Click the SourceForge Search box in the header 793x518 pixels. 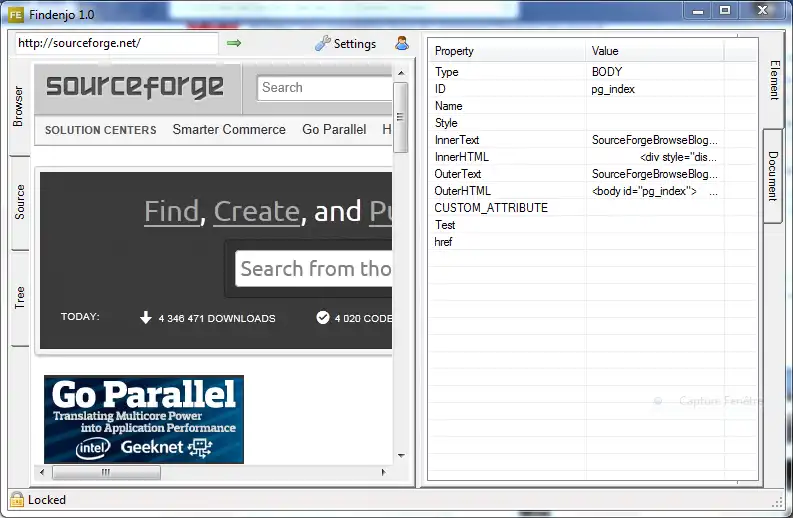(325, 88)
